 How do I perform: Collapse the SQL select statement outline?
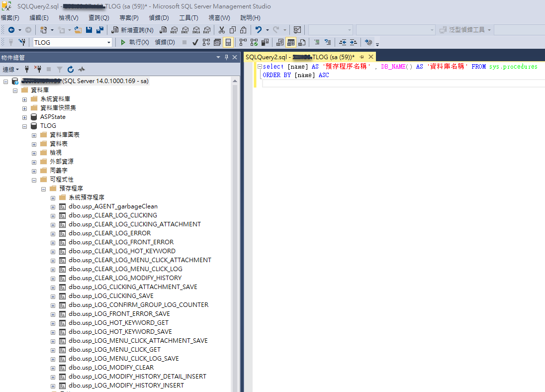[259, 66]
